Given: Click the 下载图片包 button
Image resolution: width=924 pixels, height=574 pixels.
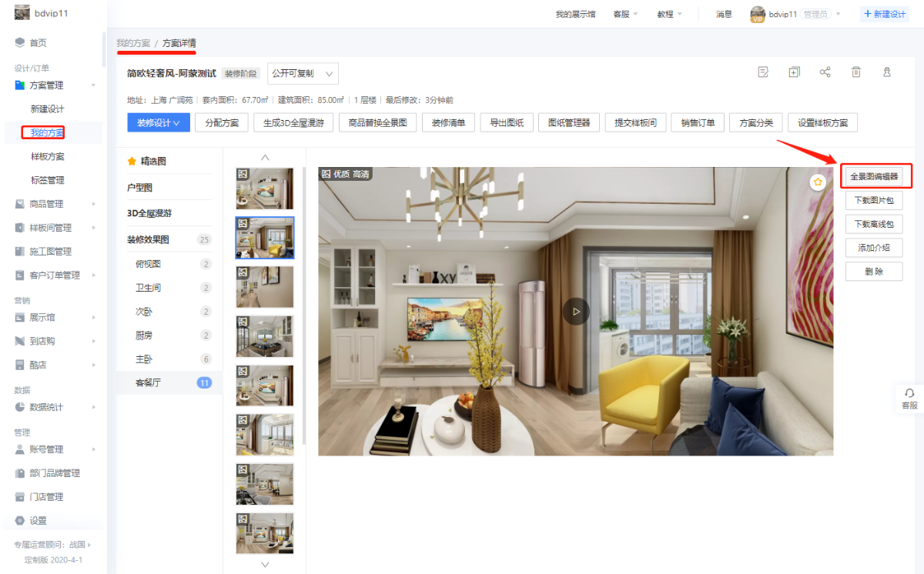Looking at the screenshot, I should click(874, 200).
